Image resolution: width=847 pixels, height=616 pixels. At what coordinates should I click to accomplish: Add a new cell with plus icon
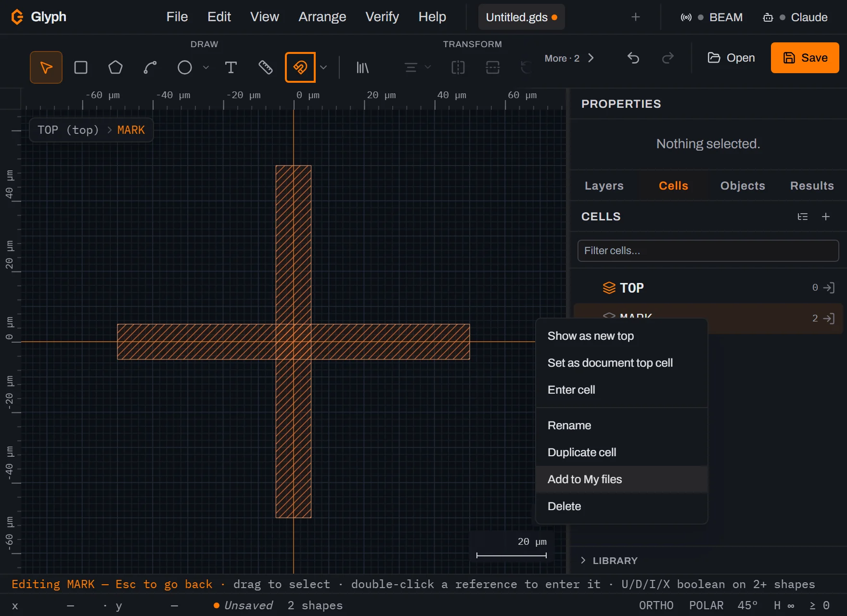pos(826,217)
